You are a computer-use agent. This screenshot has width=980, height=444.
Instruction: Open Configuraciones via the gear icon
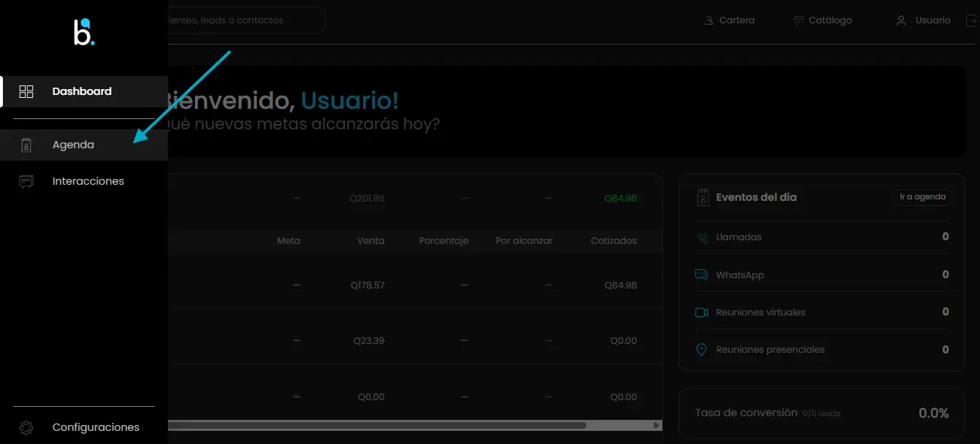[x=26, y=427]
